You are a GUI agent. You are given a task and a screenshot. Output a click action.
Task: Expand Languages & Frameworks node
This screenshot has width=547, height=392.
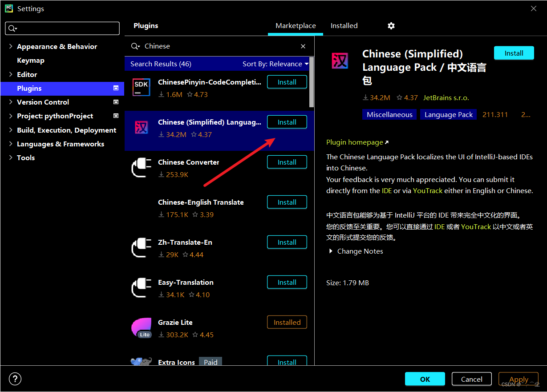11,144
